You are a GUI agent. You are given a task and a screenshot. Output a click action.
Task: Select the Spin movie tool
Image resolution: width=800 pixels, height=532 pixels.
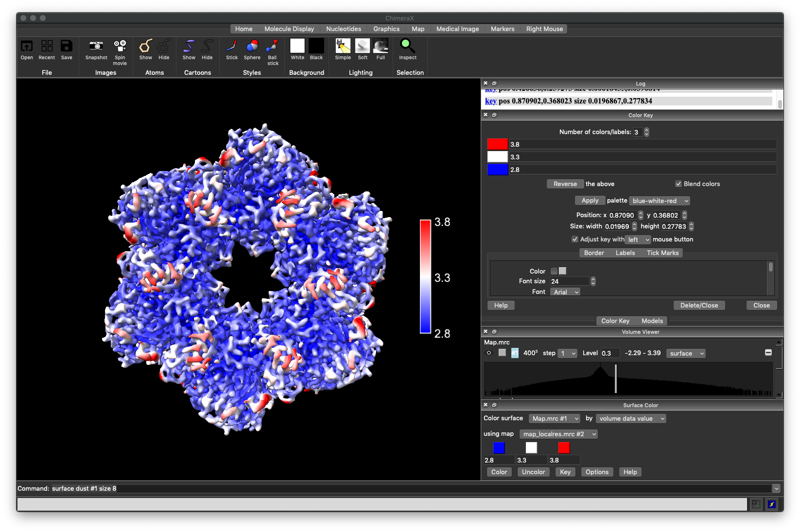(x=120, y=51)
